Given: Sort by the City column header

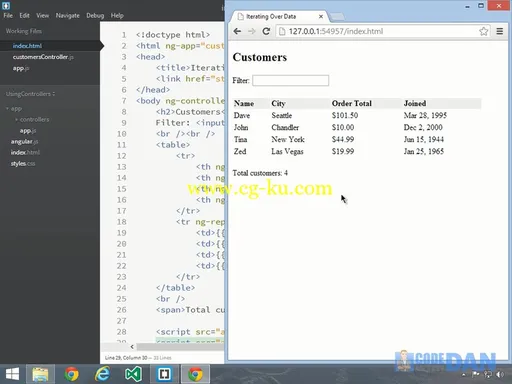Looking at the screenshot, I should [x=278, y=103].
